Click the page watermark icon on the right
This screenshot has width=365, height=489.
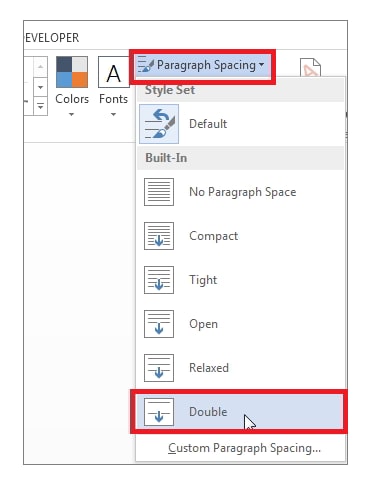click(310, 68)
